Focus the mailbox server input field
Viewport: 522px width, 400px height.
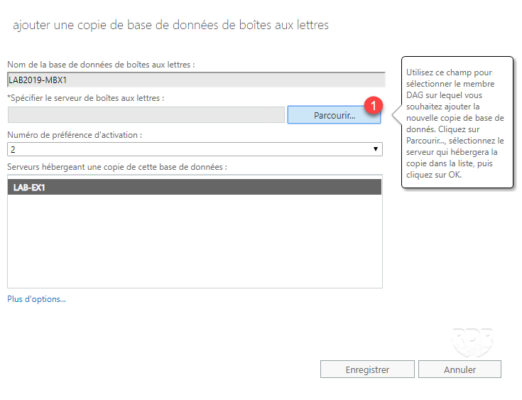click(146, 115)
